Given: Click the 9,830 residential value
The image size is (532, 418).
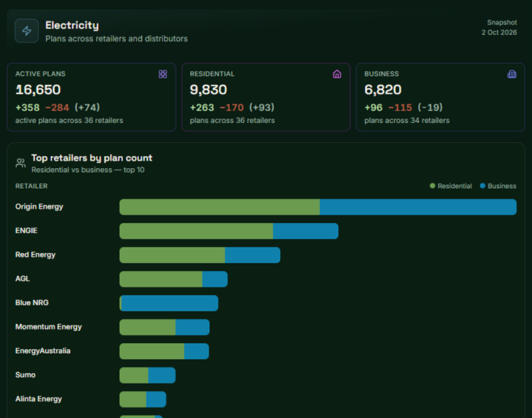Looking at the screenshot, I should pos(208,89).
